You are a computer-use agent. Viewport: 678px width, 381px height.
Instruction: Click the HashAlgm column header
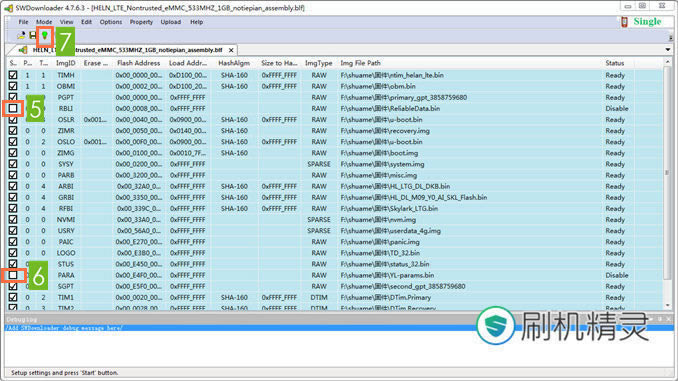[234, 63]
